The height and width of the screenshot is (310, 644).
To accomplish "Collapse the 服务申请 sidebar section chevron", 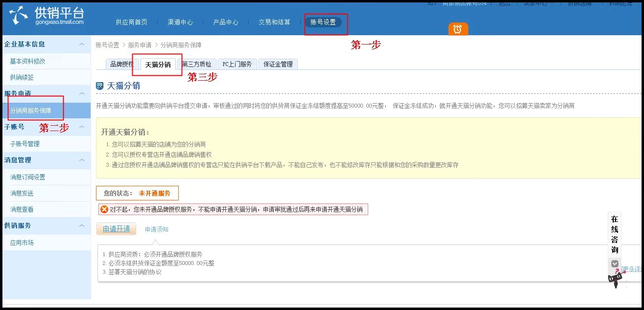I will tap(82, 93).
